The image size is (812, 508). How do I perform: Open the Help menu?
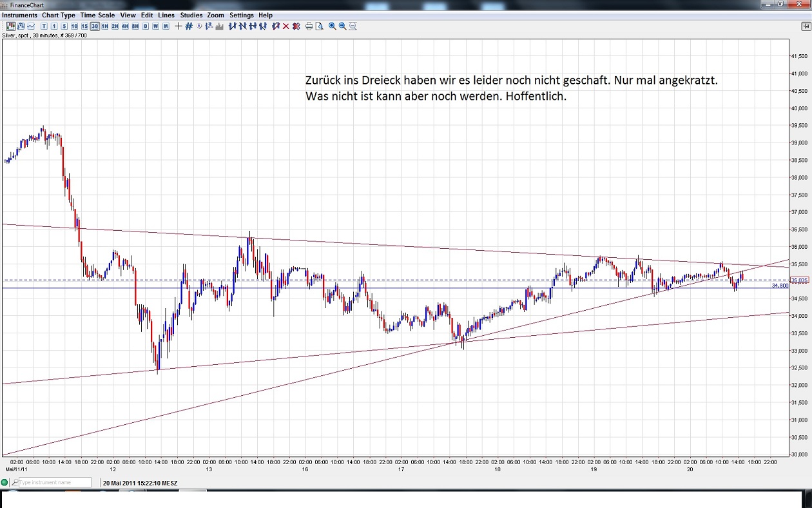[266, 15]
